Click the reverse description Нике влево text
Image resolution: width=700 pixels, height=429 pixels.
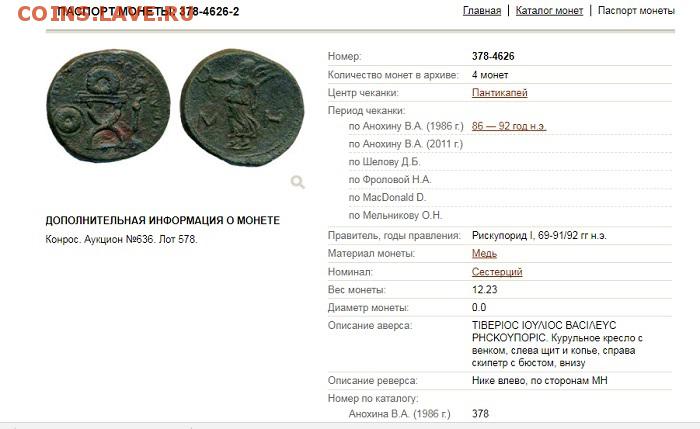pyautogui.click(x=539, y=381)
